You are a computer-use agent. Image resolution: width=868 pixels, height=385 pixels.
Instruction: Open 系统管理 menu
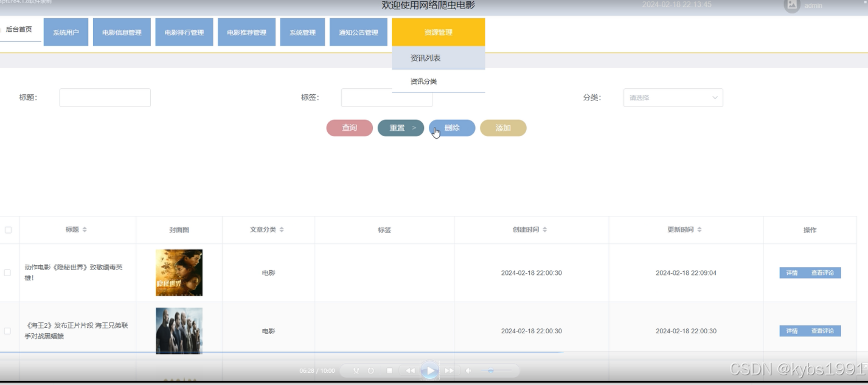coord(302,32)
